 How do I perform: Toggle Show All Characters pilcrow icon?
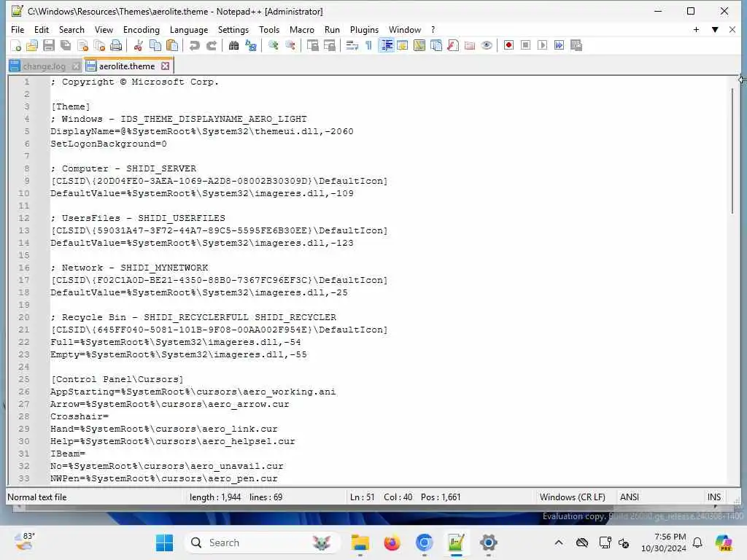[x=368, y=46]
